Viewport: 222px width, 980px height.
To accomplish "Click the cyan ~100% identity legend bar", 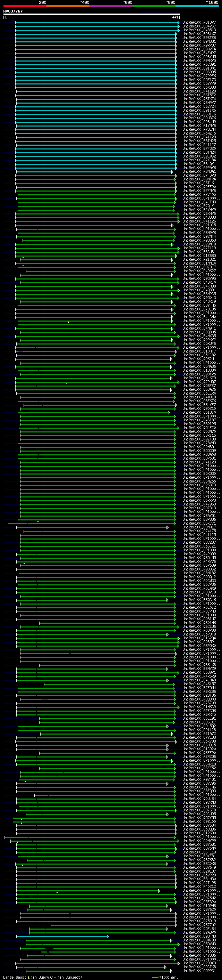I will coord(197,6).
